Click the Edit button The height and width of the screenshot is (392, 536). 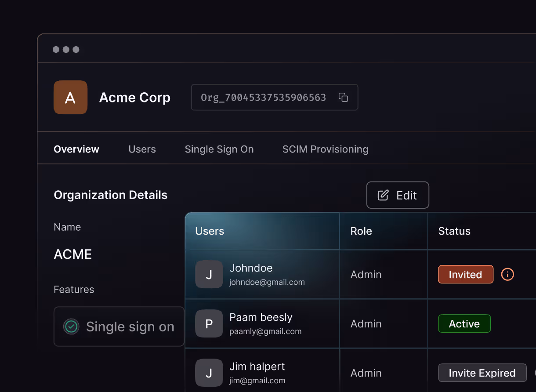tap(398, 195)
